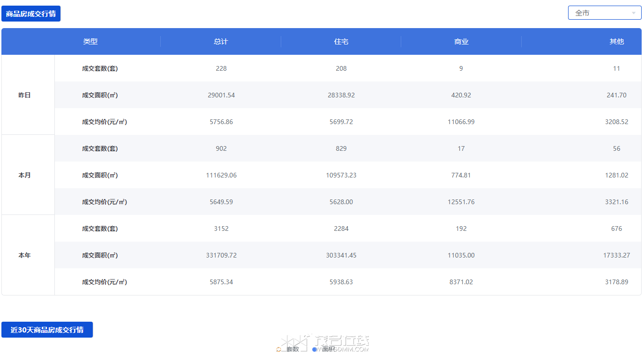The image size is (644, 354).
Task: Click the 类型 column header
Action: tap(90, 42)
